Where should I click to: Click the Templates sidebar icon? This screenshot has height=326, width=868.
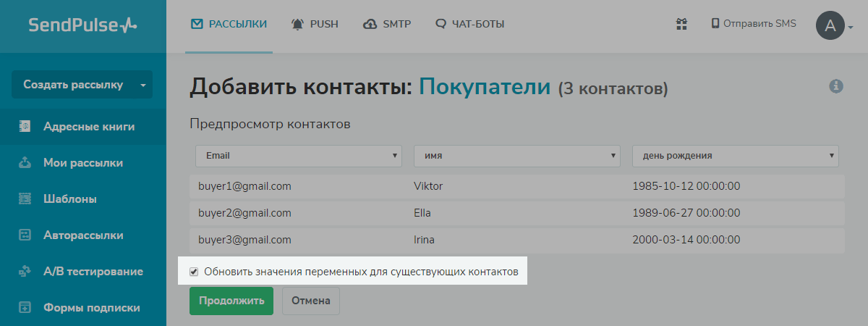(25, 198)
